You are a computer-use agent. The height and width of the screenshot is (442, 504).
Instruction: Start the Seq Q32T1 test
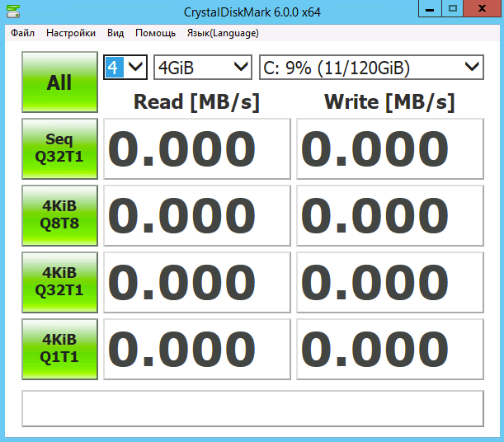click(59, 148)
